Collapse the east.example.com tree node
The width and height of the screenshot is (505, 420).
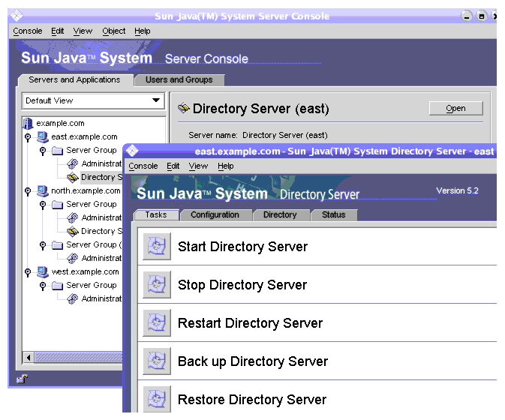coord(28,137)
